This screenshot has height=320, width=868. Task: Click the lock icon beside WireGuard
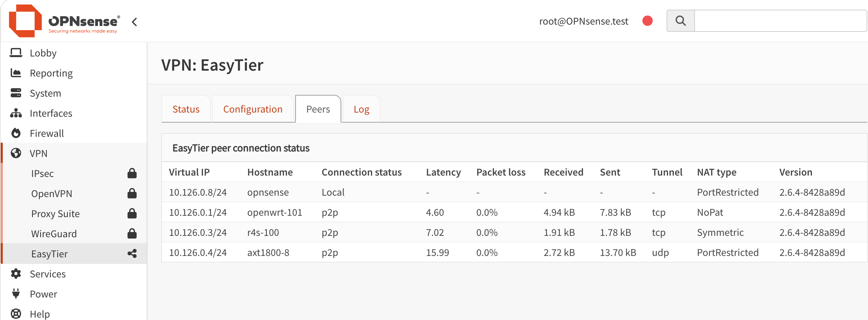132,233
